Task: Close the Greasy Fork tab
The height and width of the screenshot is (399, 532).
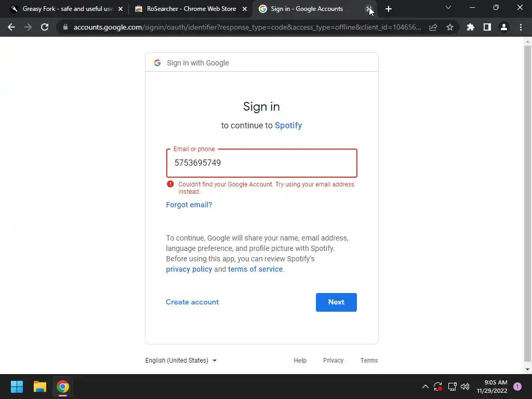Action: coord(121,9)
